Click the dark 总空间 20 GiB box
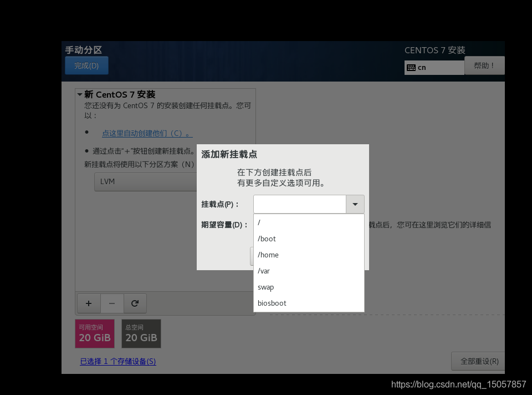This screenshot has height=395, width=532. pos(141,333)
